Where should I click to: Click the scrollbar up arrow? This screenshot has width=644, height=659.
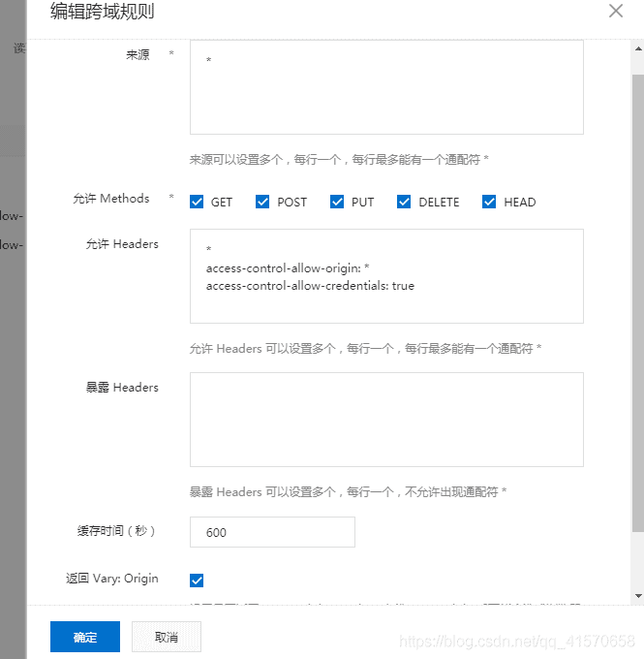pyautogui.click(x=638, y=48)
